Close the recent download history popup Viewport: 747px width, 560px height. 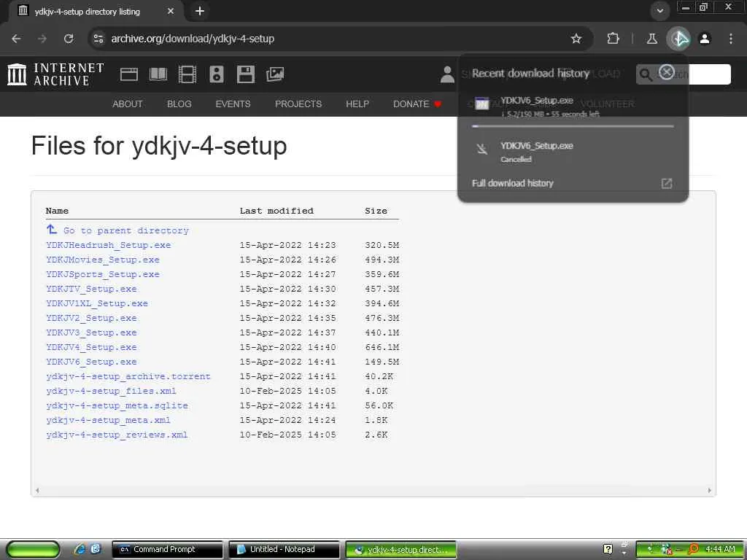coord(667,72)
